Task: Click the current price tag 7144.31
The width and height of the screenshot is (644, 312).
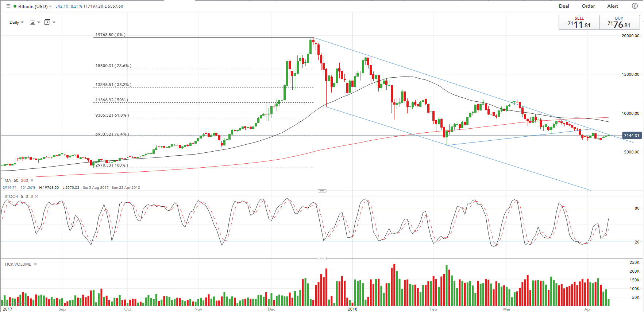Action: tap(632, 136)
